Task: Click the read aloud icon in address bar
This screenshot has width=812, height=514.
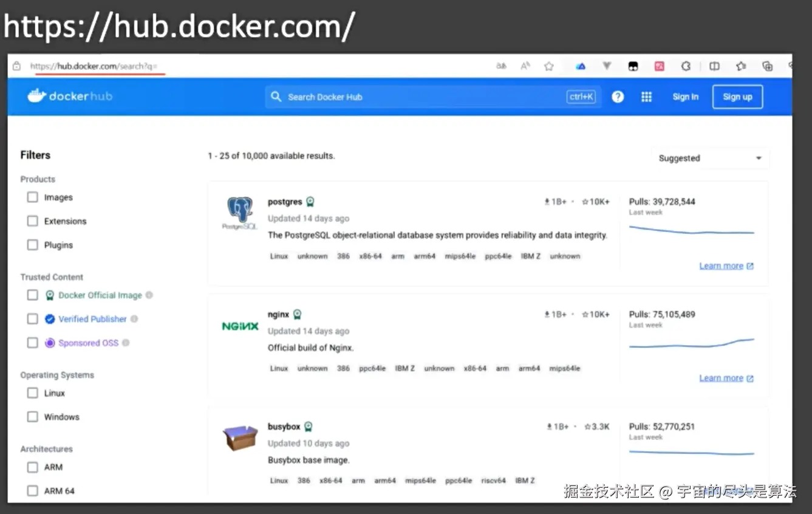Action: pos(525,66)
